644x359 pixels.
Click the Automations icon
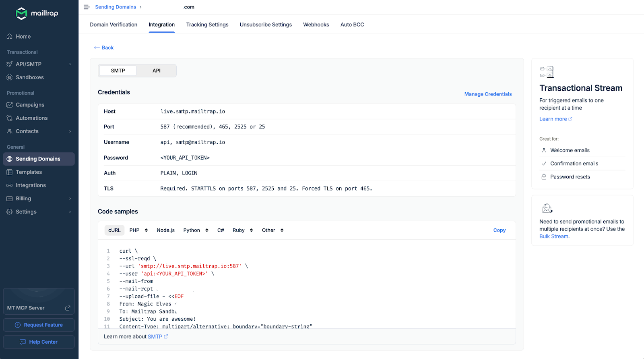coord(10,118)
